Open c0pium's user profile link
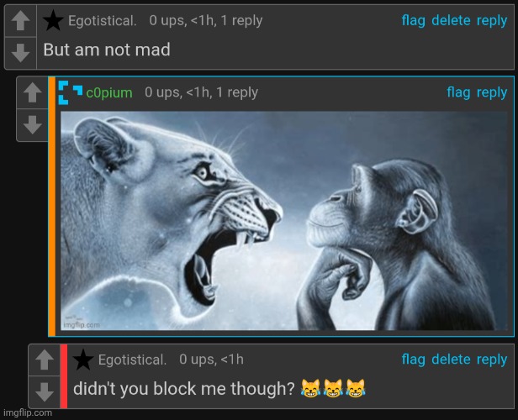 click(109, 92)
